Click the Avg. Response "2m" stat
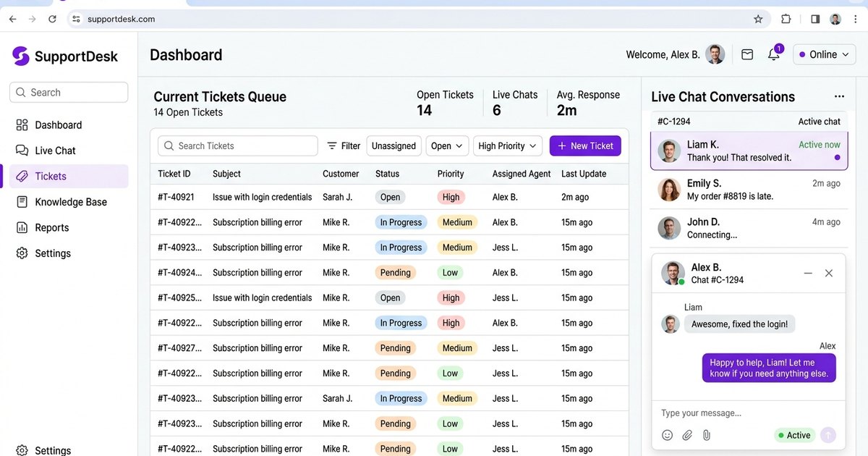This screenshot has height=456, width=868. pos(567,110)
